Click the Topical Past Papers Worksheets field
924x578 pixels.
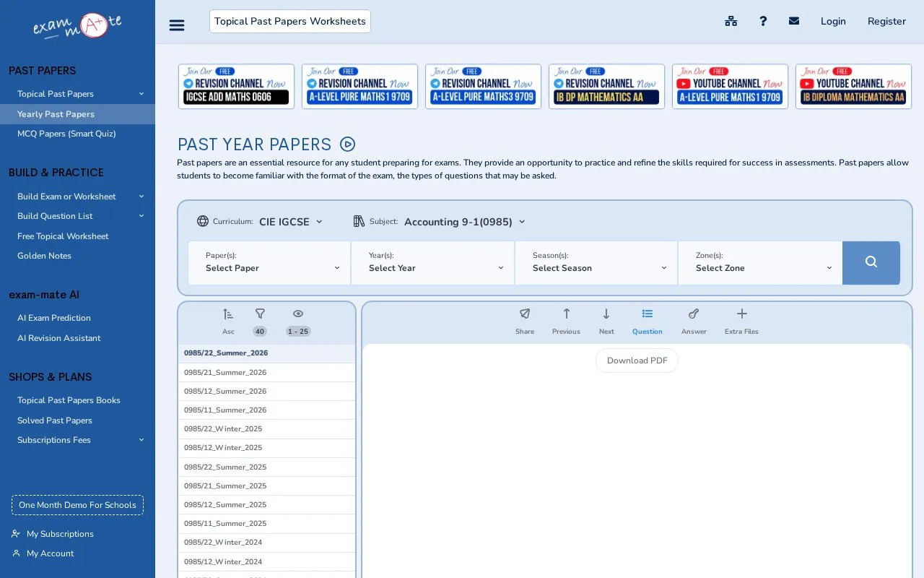click(290, 21)
